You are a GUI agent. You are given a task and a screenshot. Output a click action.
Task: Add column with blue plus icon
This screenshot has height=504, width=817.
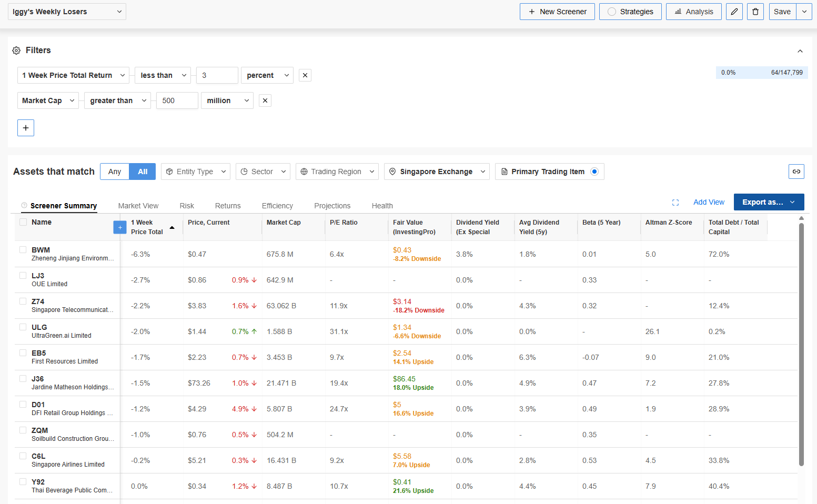(120, 227)
